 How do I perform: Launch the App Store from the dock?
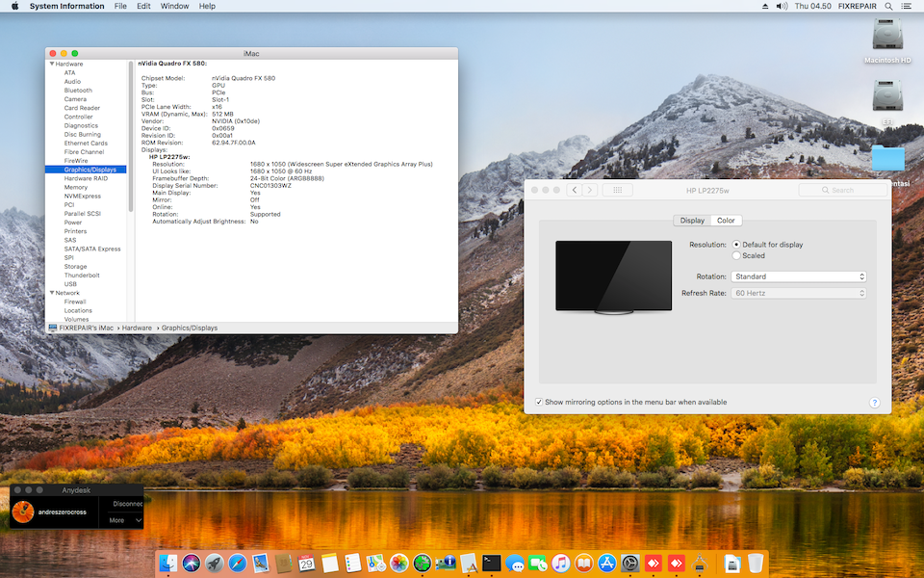click(x=606, y=564)
